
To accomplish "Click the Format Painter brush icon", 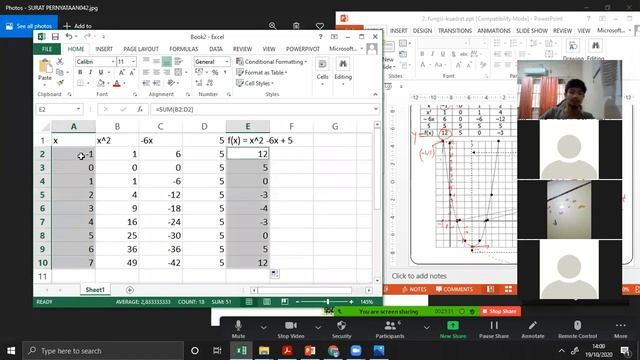I will 60,83.
